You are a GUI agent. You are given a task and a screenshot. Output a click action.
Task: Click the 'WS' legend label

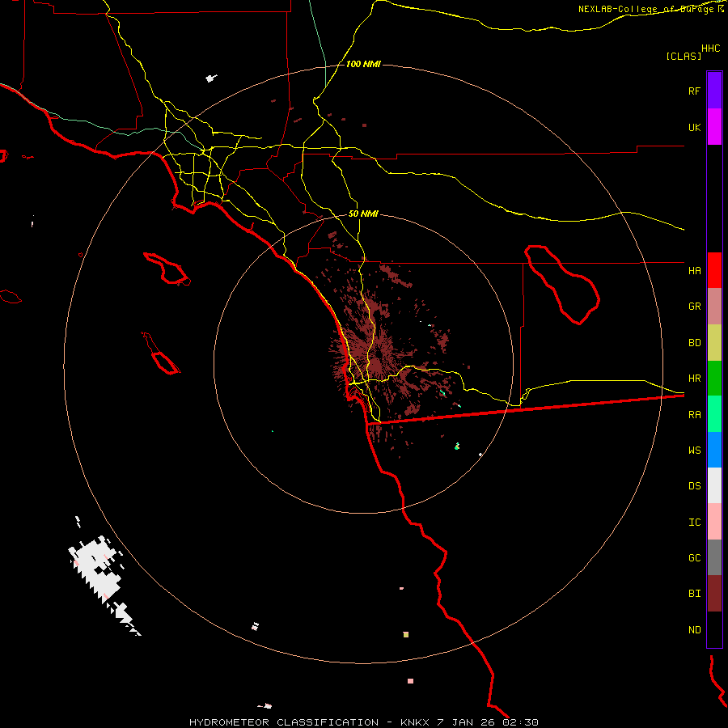(694, 451)
